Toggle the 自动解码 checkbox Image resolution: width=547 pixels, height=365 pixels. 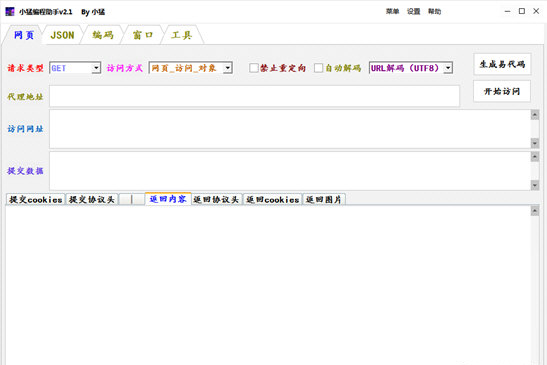pos(318,68)
